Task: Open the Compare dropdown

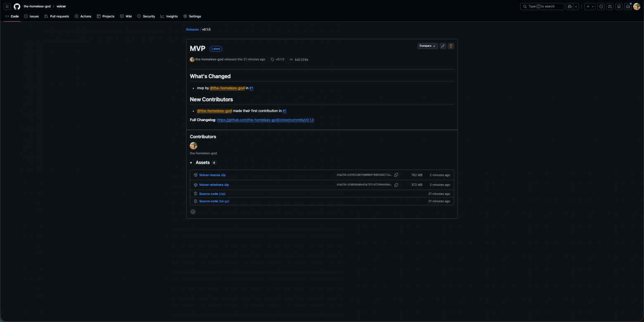Action: (428, 46)
